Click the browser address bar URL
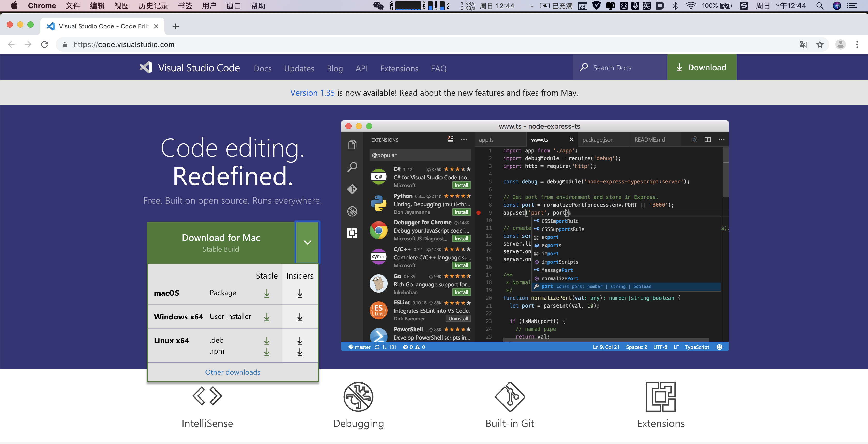The image size is (868, 444). [124, 44]
